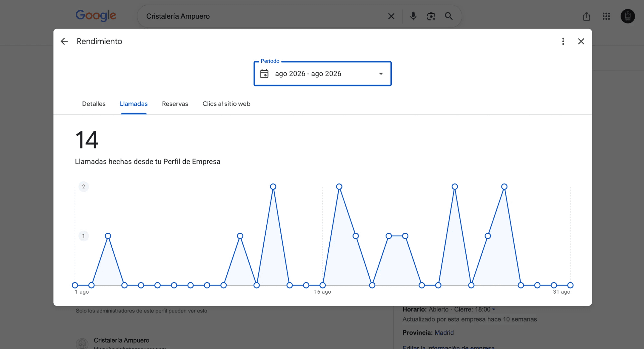Switch to Clics al sitio web tab
The height and width of the screenshot is (349, 644).
226,104
